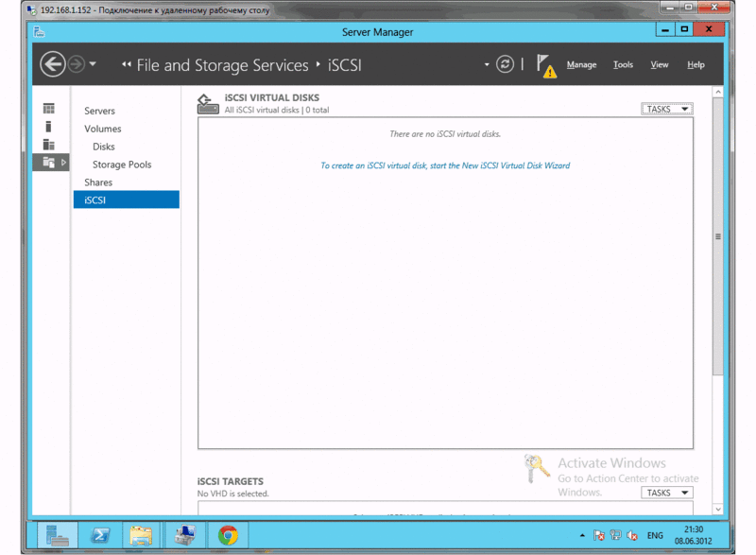Click the network tray icon
Image resolution: width=756 pixels, height=555 pixels.
[x=616, y=535]
